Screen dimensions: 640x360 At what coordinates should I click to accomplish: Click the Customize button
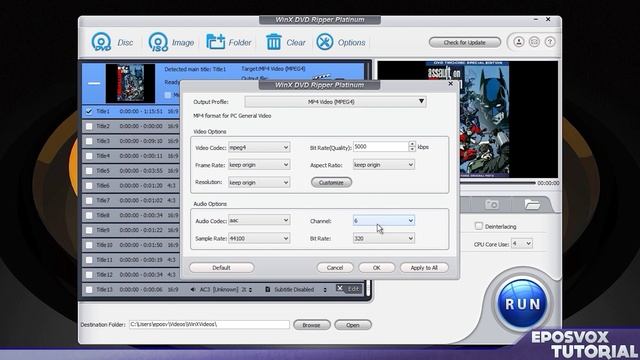click(x=331, y=182)
